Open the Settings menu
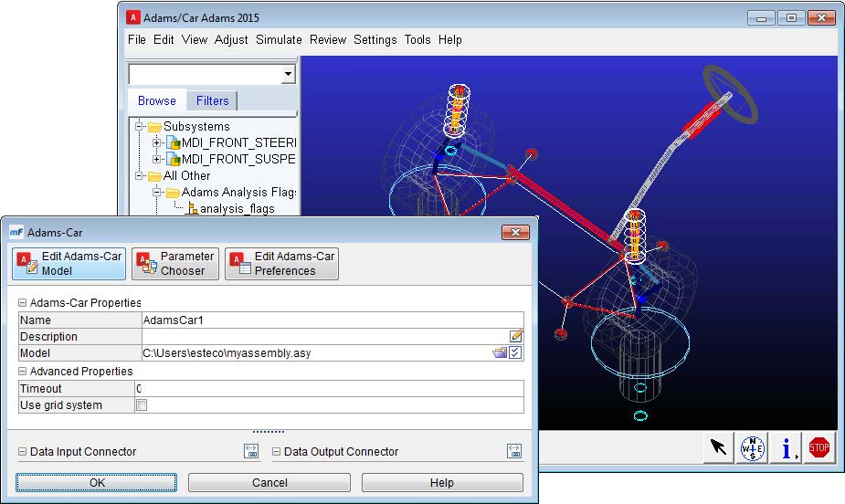The height and width of the screenshot is (504, 845). (375, 40)
